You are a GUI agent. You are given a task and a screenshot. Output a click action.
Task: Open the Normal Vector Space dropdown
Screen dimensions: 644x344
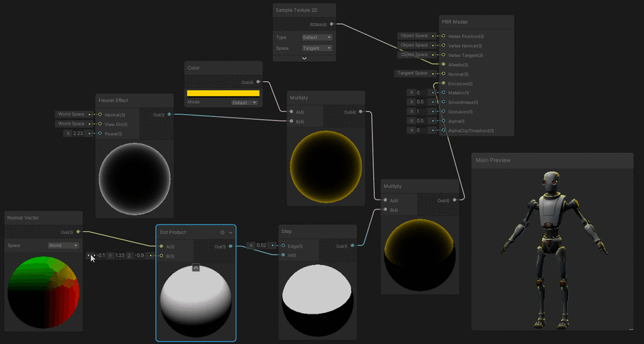63,245
